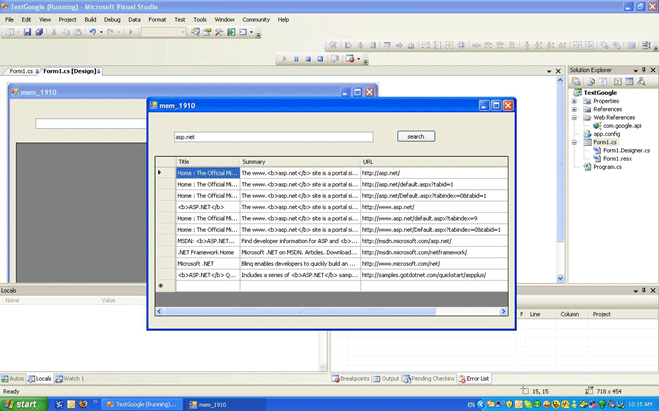This screenshot has height=411, width=659.
Task: Click View Designer icon in Solution Explorer
Action: [x=629, y=82]
